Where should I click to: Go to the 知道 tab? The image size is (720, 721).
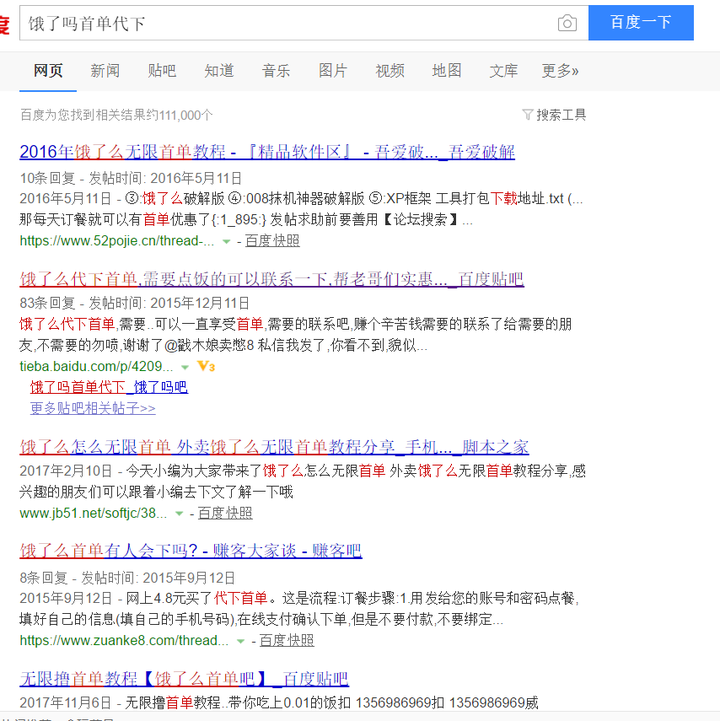tap(219, 71)
